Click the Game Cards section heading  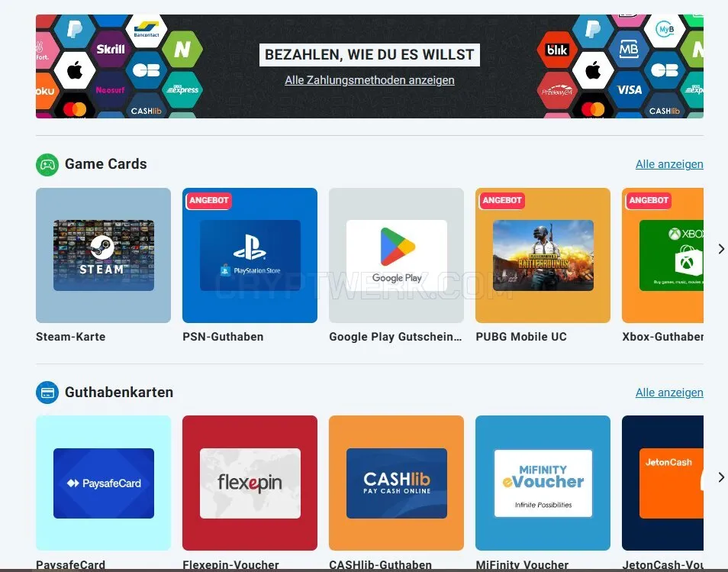(106, 164)
